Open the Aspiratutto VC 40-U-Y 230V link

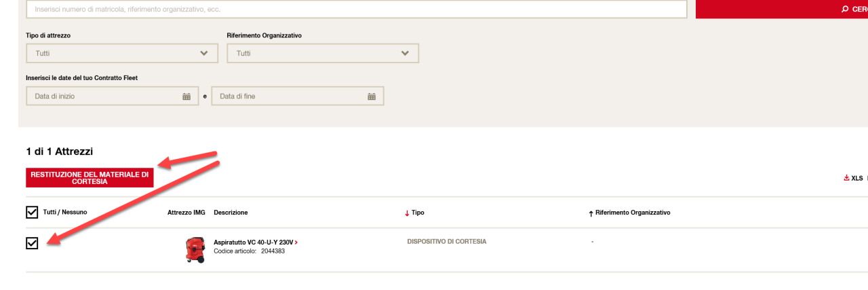point(256,242)
